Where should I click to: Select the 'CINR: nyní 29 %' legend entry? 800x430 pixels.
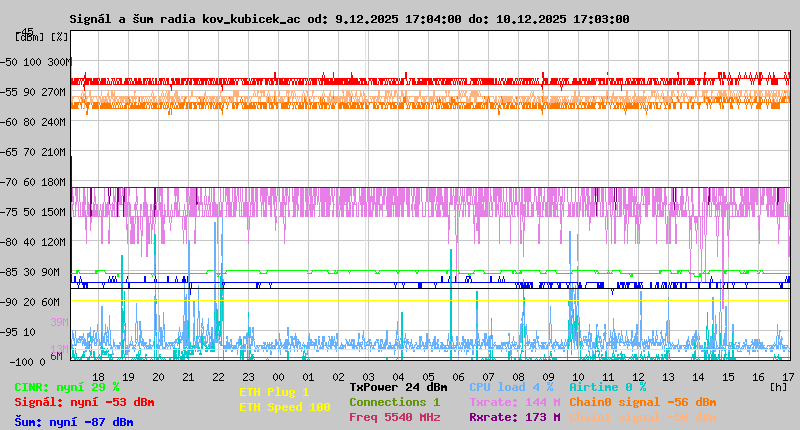click(67, 387)
